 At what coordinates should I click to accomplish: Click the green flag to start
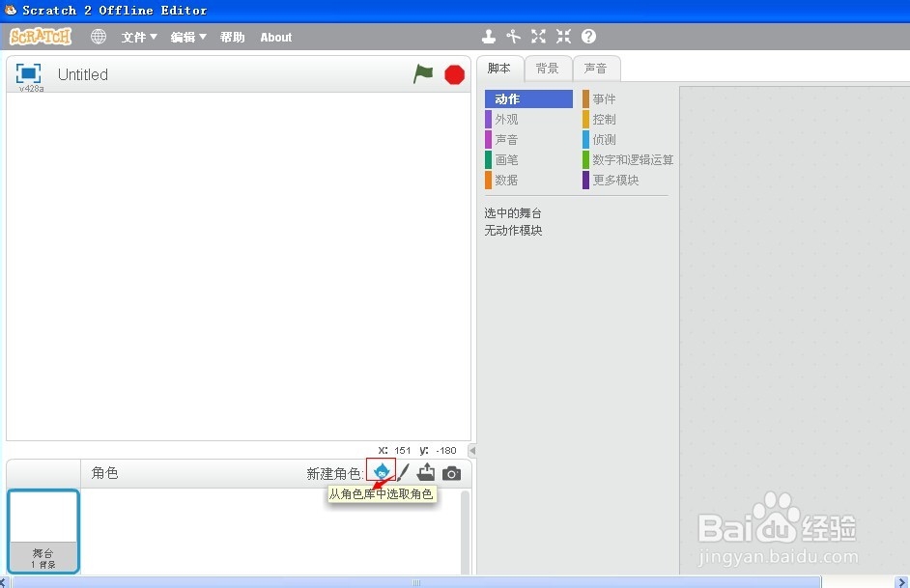tap(423, 74)
